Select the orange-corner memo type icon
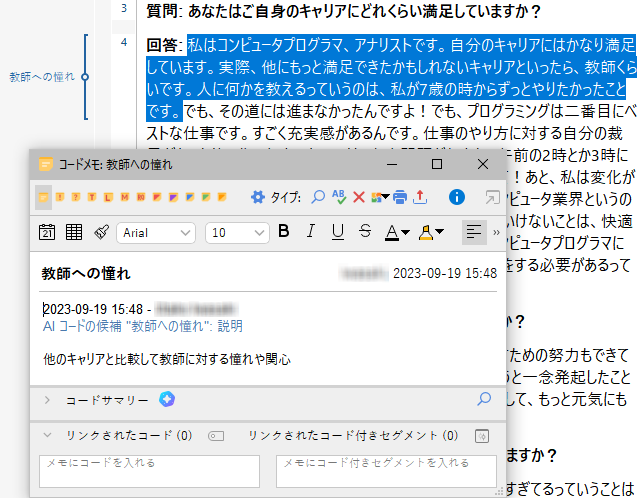The width and height of the screenshot is (638, 498). 222,197
